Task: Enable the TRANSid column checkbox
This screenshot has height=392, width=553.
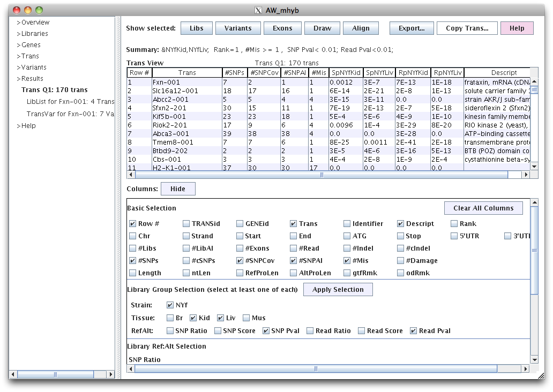Action: pyautogui.click(x=186, y=224)
